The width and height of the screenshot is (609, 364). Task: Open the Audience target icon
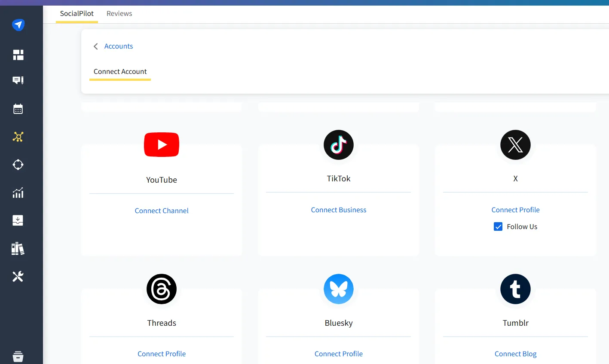(x=18, y=165)
